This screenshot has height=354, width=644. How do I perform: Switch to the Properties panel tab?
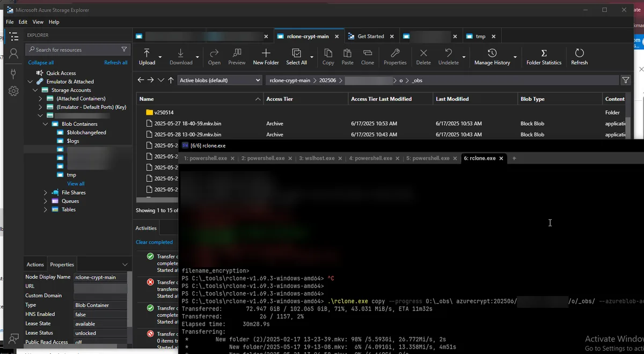(62, 264)
